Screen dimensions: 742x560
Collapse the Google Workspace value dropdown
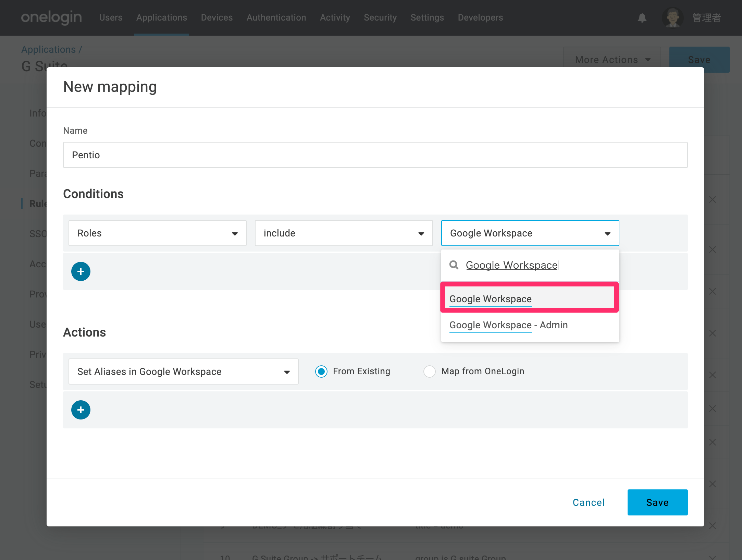(x=530, y=233)
